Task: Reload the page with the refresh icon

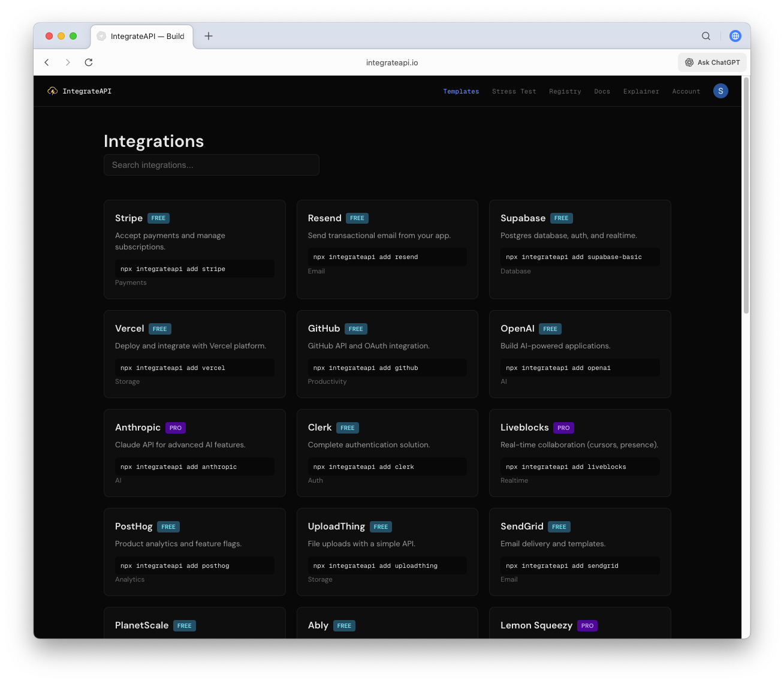Action: coord(88,62)
